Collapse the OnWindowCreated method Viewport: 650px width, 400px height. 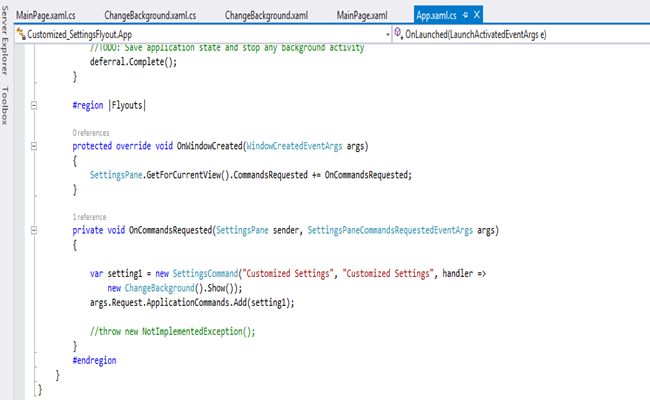pos(34,146)
